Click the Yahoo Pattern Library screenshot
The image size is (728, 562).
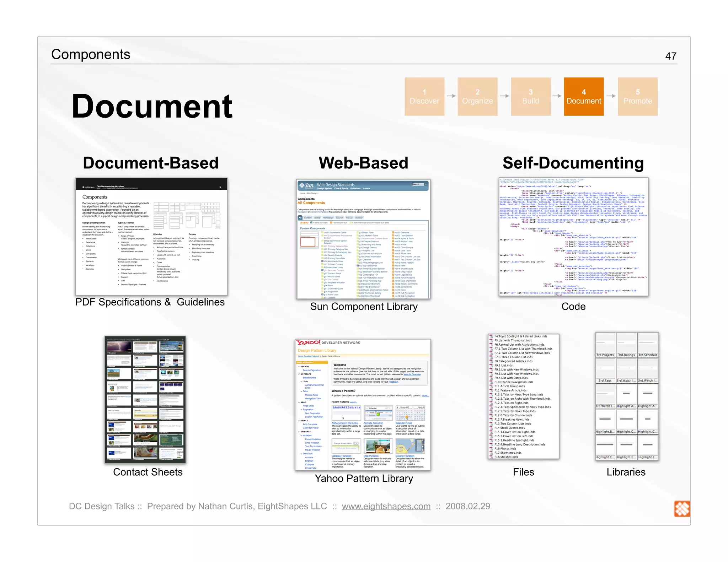point(363,405)
